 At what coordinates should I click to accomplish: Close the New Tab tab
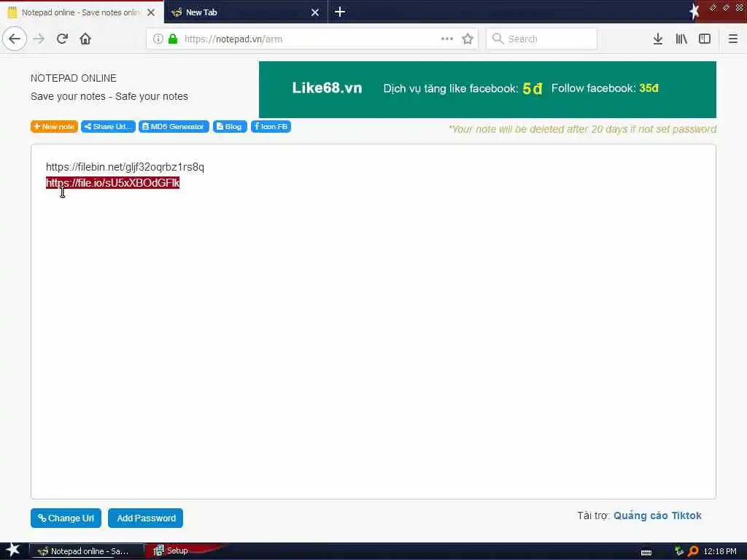[x=315, y=12]
